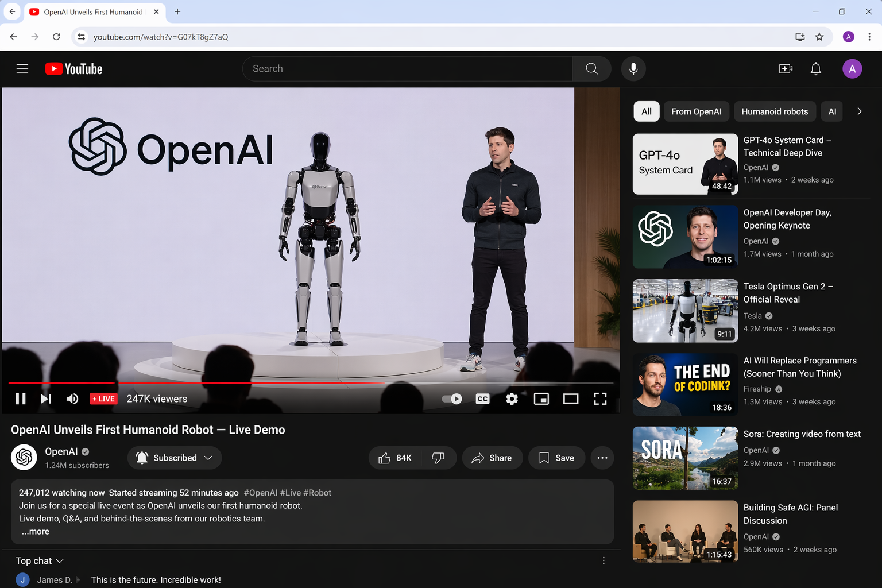This screenshot has height=588, width=882.
Task: Switch to miniplayer mode
Action: click(541, 399)
